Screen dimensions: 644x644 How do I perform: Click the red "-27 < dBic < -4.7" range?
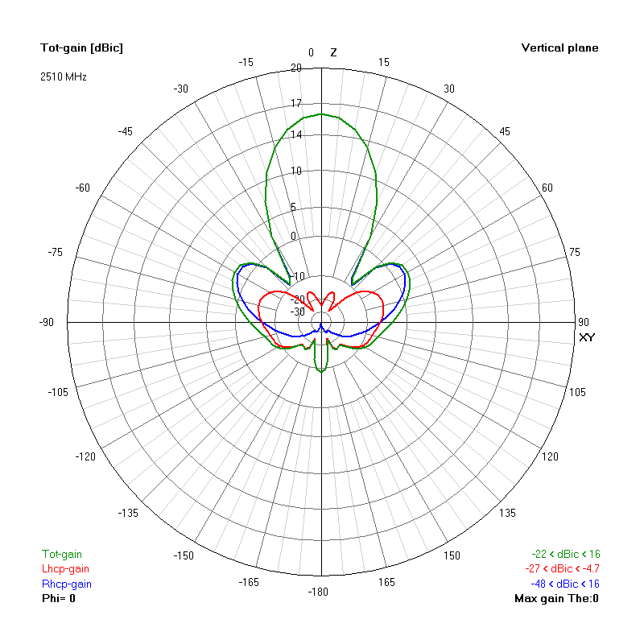click(562, 569)
